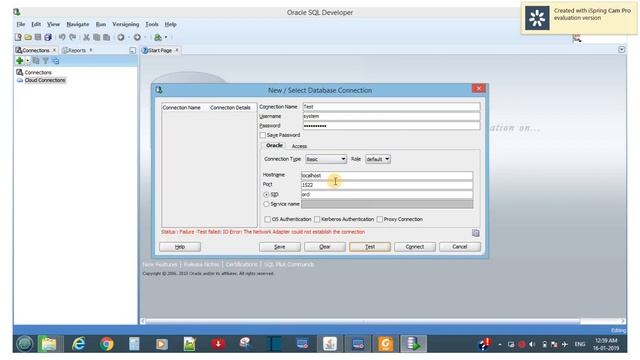The height and width of the screenshot is (360, 640).
Task: Open the New Connection dropdown arrow
Action: tap(27, 61)
